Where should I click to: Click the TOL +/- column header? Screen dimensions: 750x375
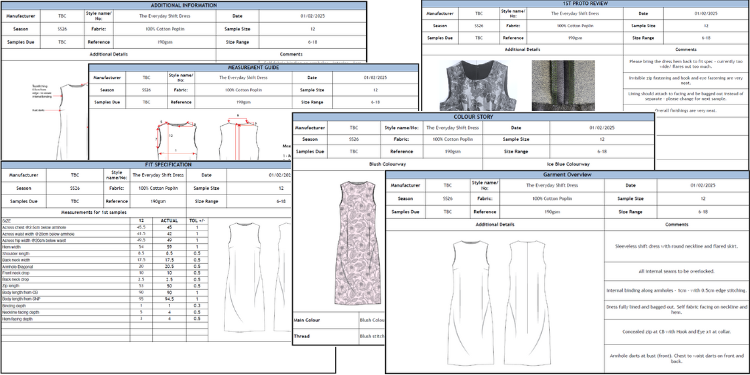pos(197,221)
